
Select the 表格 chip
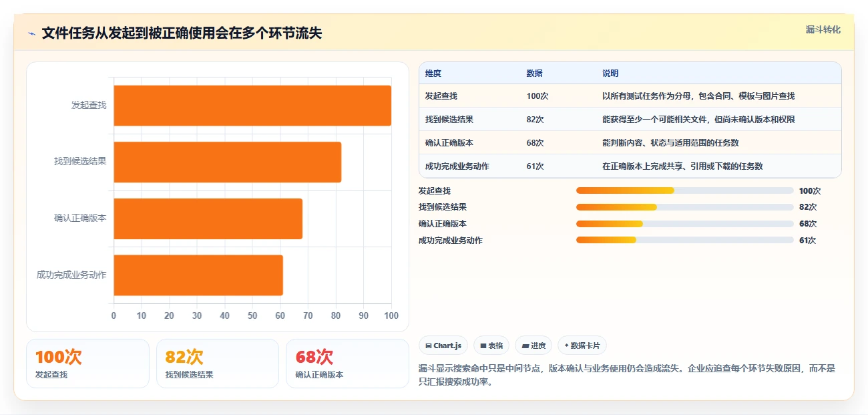(491, 345)
